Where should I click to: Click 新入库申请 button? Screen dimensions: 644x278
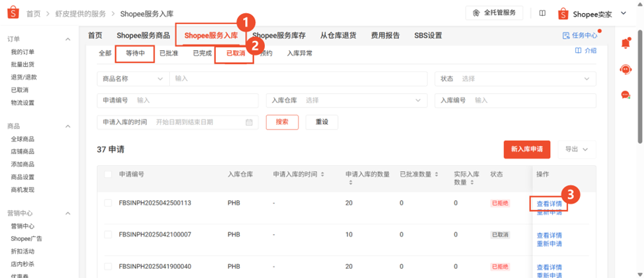[527, 149]
